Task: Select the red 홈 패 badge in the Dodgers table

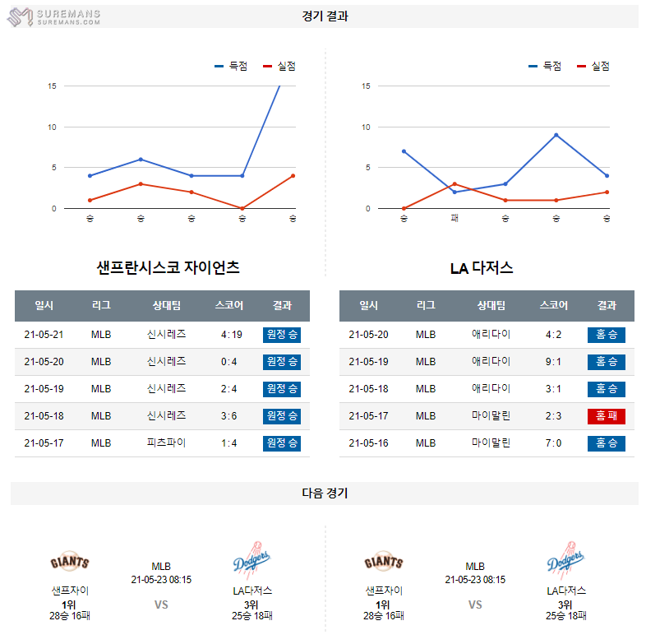Action: click(607, 416)
